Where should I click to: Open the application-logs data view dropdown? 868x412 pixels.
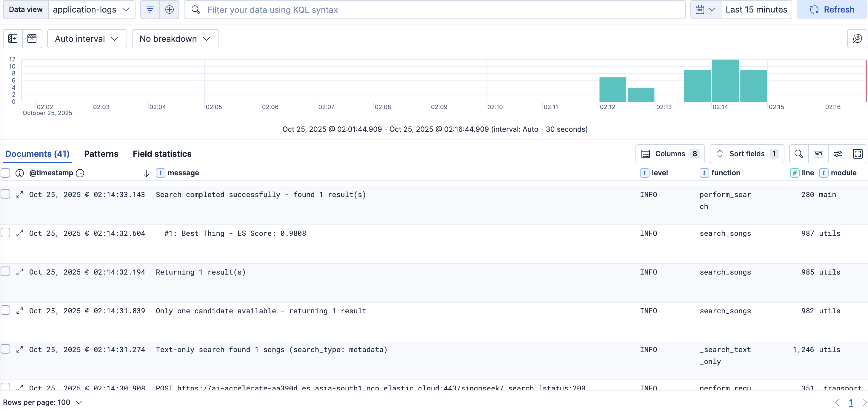[91, 10]
